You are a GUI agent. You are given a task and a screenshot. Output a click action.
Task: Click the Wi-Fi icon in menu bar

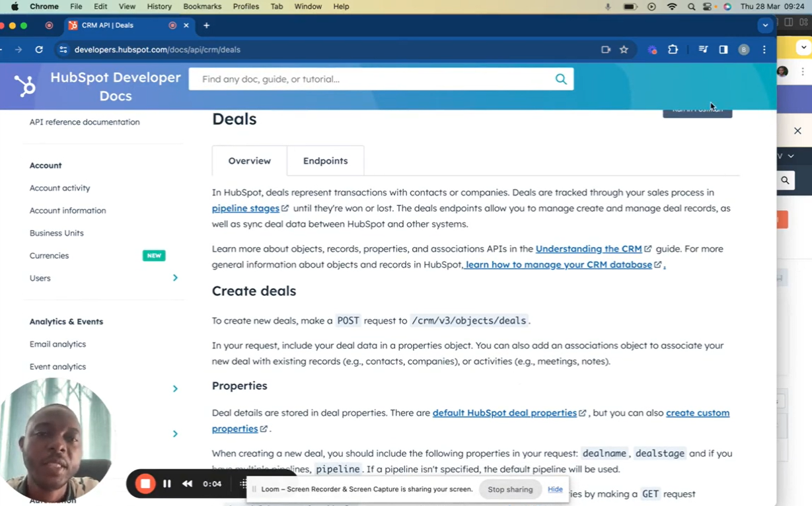(672, 7)
